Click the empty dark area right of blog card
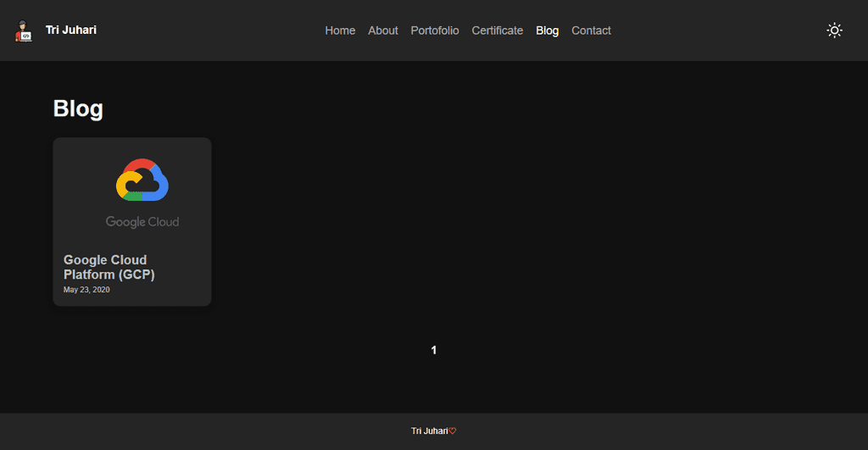Viewport: 868px width, 450px height. click(x=509, y=220)
